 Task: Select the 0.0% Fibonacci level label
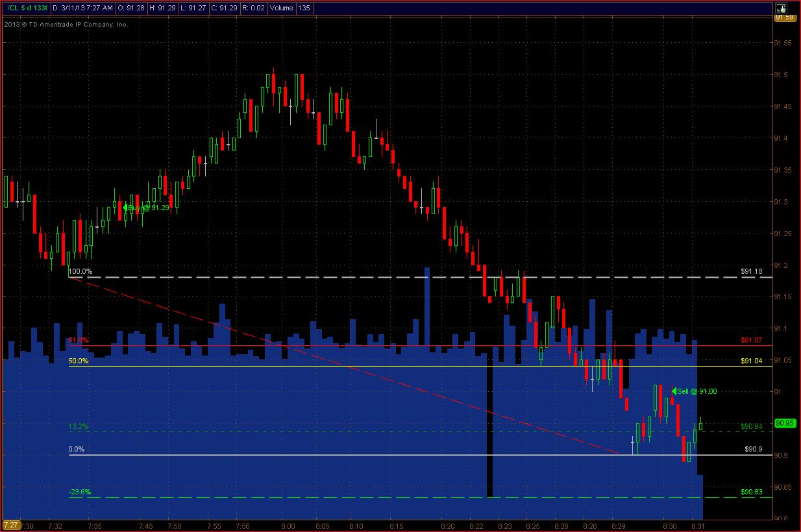pyautogui.click(x=77, y=449)
